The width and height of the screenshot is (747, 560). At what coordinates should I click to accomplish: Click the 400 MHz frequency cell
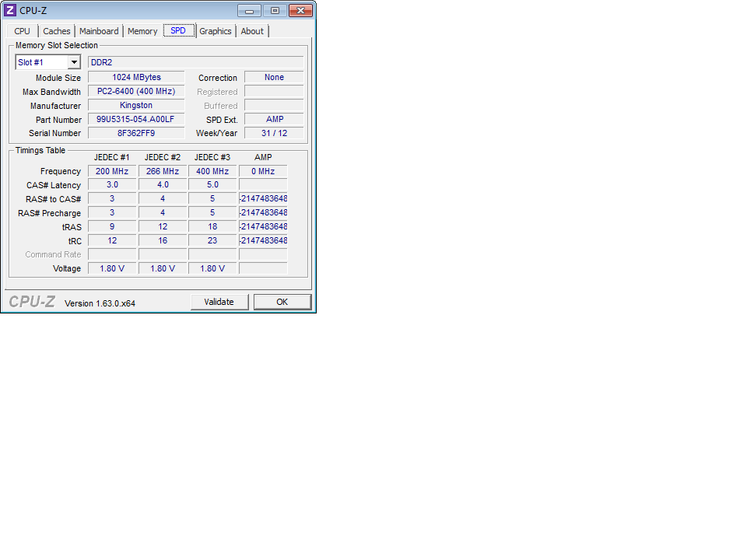212,171
